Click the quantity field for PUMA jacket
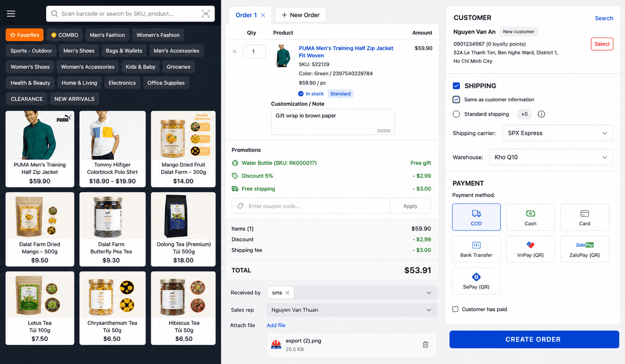The height and width of the screenshot is (364, 625). point(254,51)
